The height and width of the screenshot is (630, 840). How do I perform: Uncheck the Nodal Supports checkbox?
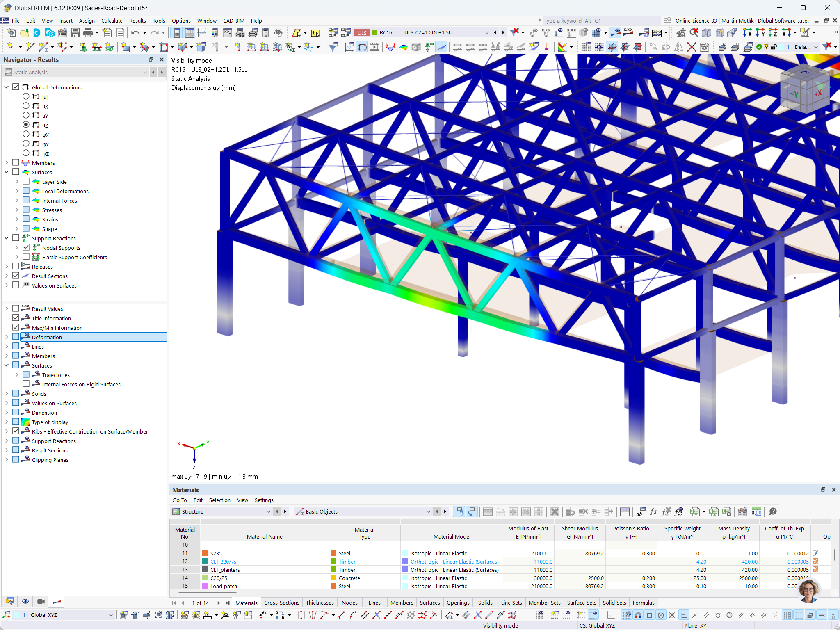(26, 247)
